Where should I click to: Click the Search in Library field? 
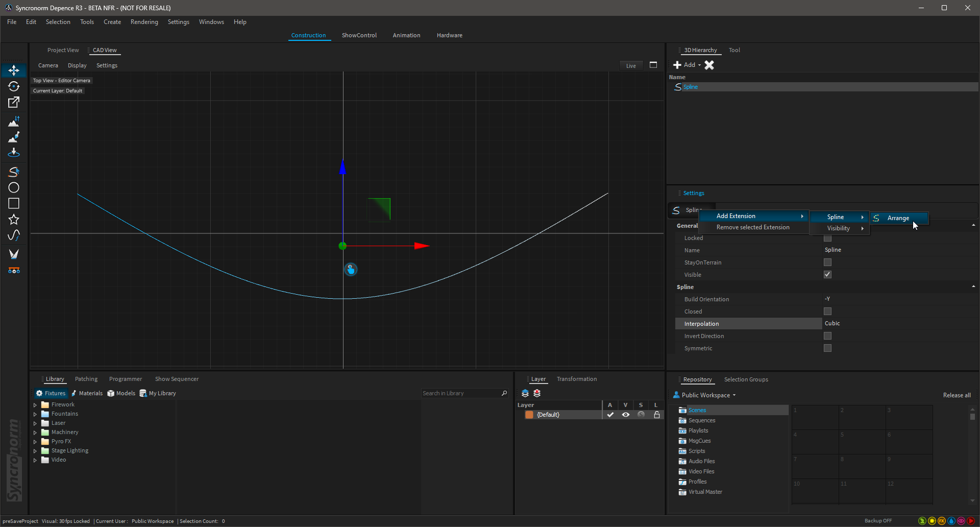click(x=460, y=393)
